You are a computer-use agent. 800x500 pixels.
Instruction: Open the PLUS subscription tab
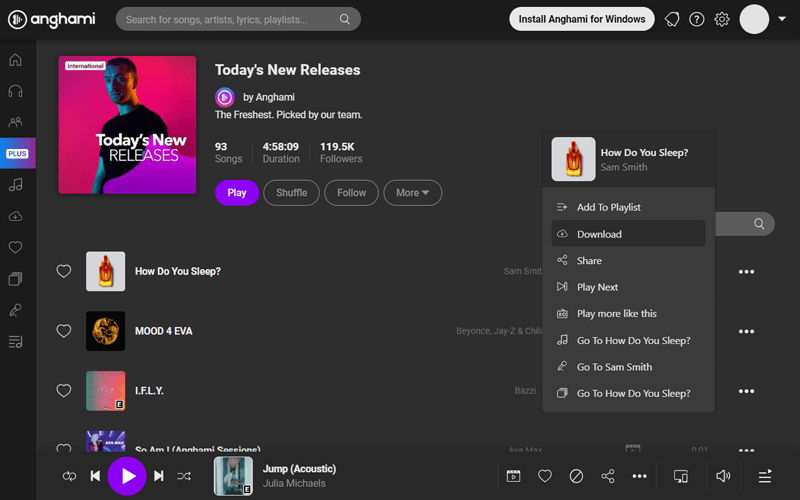coord(17,153)
